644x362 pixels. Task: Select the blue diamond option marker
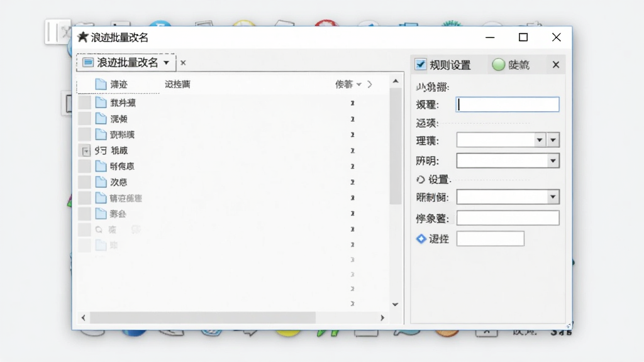[x=421, y=239]
